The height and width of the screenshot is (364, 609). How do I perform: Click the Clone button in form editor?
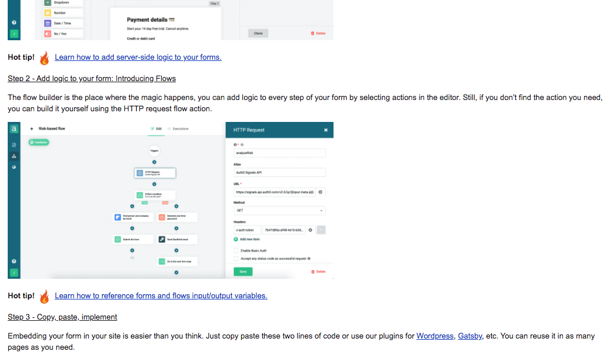[258, 33]
